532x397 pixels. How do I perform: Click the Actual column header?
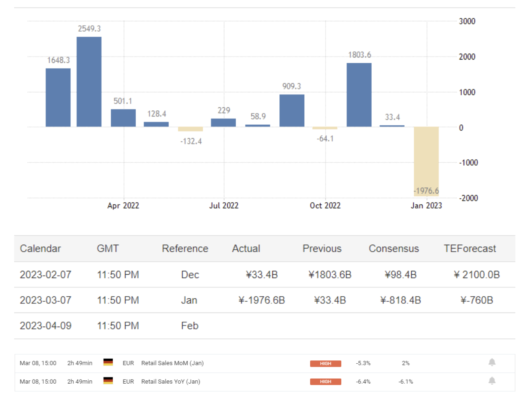pyautogui.click(x=246, y=248)
